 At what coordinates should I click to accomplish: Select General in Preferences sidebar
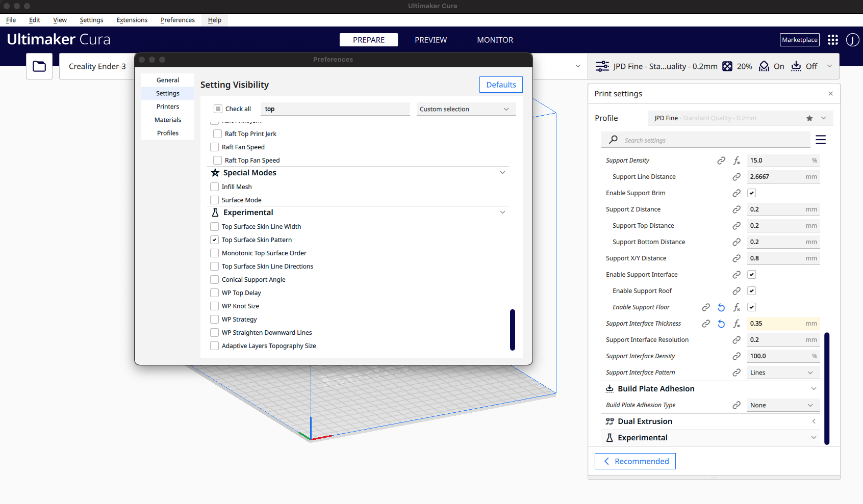click(168, 80)
